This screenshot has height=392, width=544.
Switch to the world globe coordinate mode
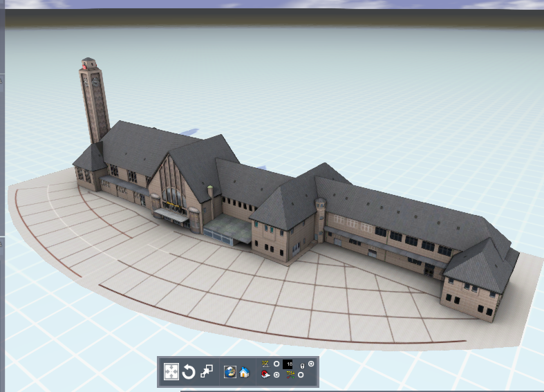(229, 372)
